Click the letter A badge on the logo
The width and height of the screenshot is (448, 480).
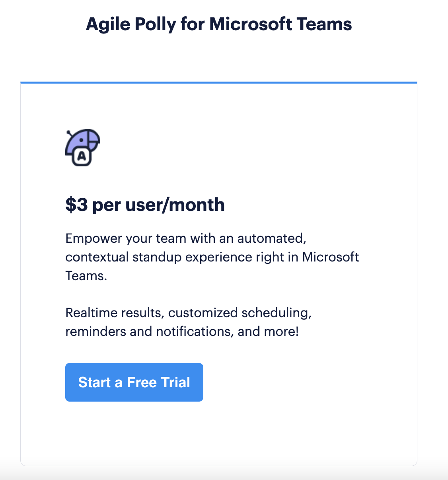click(x=82, y=156)
